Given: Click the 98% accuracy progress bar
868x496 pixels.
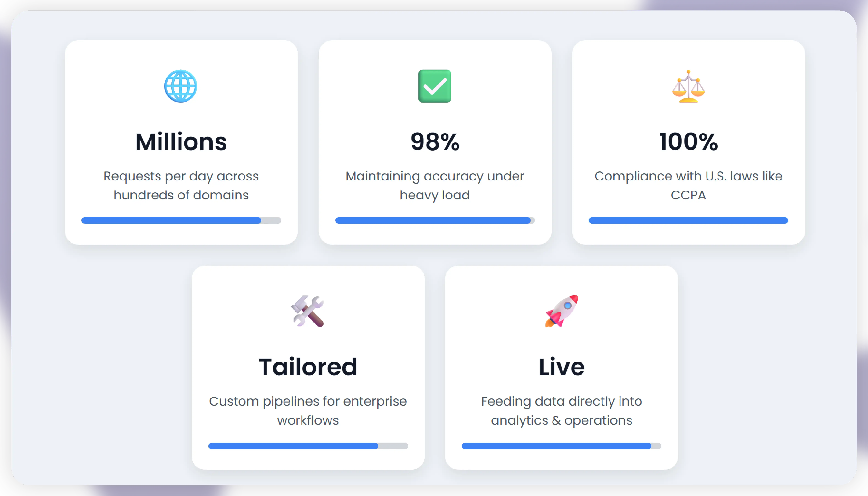Looking at the screenshot, I should 435,220.
